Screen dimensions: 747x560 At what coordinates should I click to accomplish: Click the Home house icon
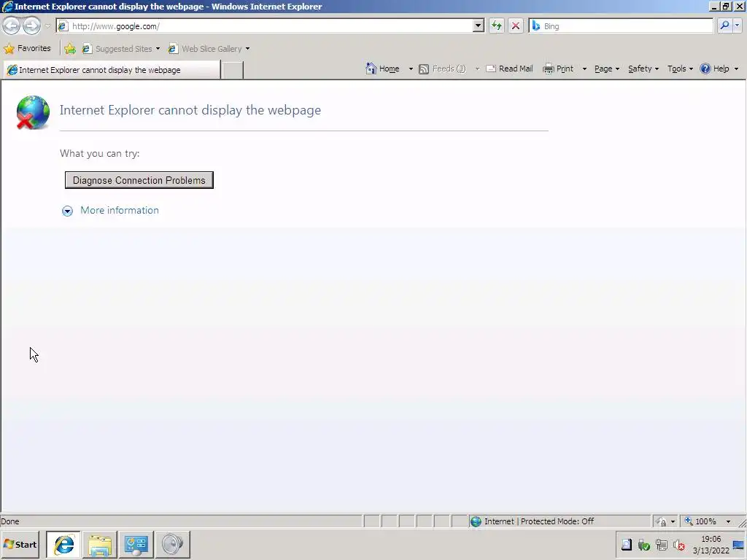point(371,69)
